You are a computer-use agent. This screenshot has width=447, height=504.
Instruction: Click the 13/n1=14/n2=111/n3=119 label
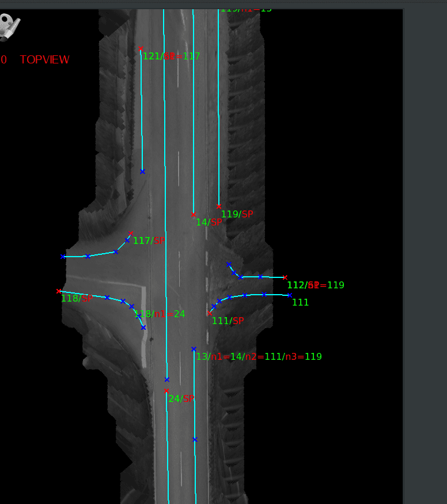[x=259, y=356]
